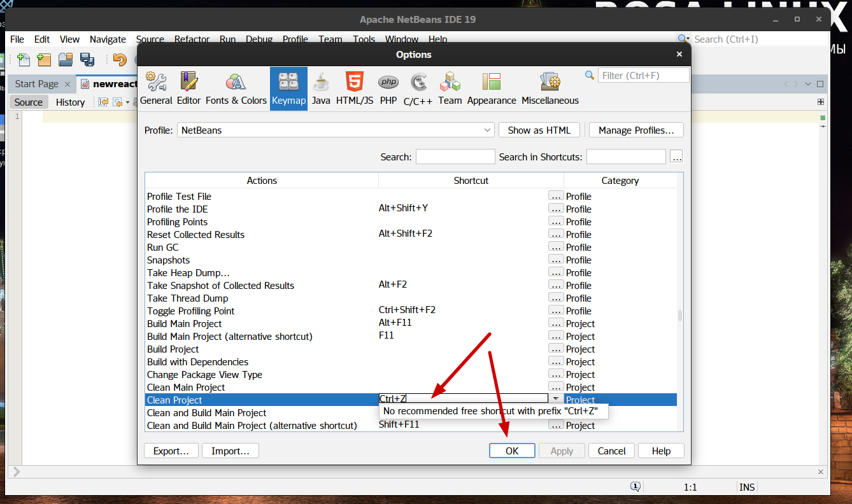This screenshot has height=504, width=852.
Task: Open the HTML/JS options category
Action: [355, 88]
